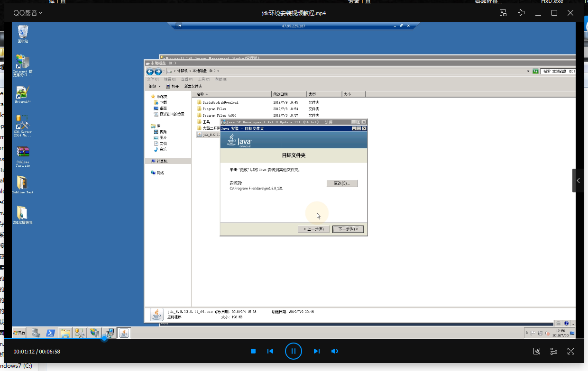Pin the player window on top
This screenshot has width=588, height=371.
(521, 13)
